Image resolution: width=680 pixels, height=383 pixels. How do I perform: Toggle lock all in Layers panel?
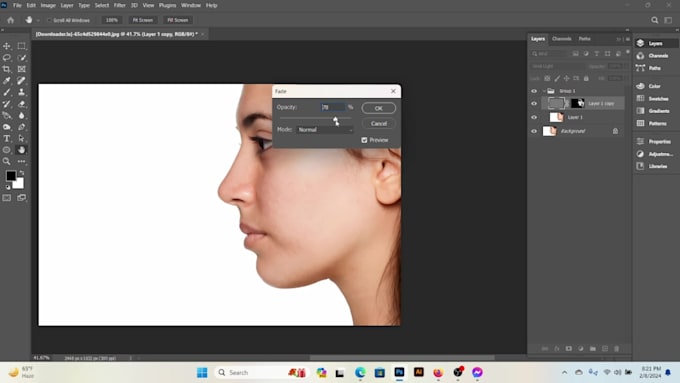[586, 79]
